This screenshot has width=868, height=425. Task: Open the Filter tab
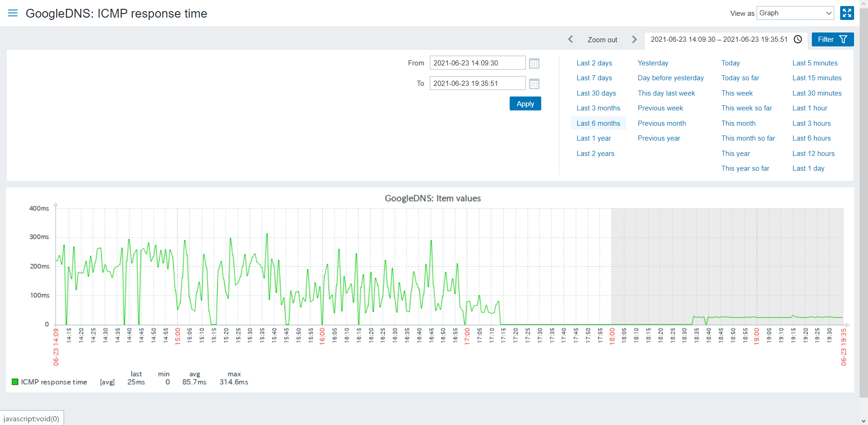(x=833, y=39)
